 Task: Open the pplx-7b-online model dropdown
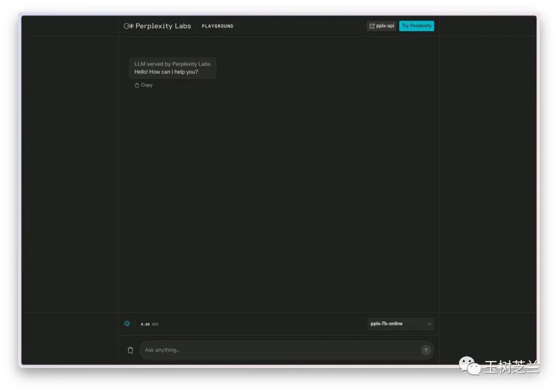(401, 324)
